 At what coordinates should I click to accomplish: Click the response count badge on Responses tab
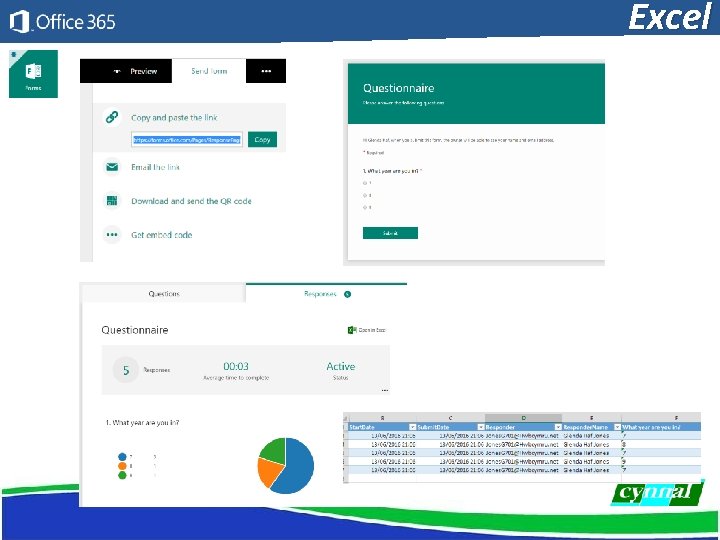pos(348,294)
